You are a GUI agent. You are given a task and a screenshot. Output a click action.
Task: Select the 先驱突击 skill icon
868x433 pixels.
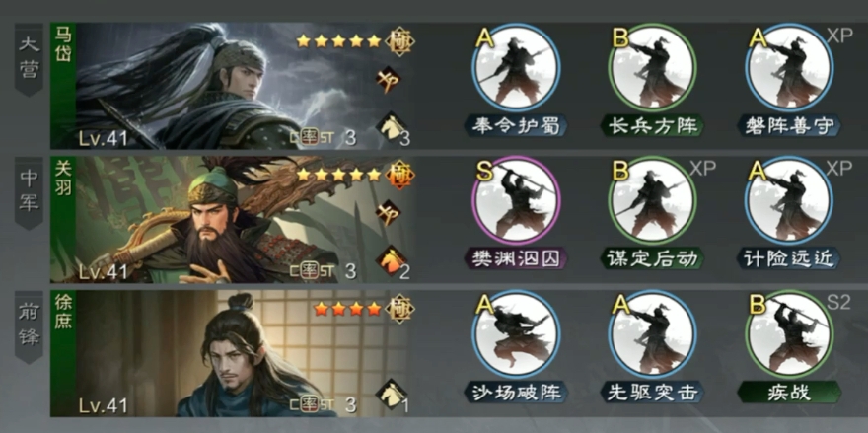point(653,334)
